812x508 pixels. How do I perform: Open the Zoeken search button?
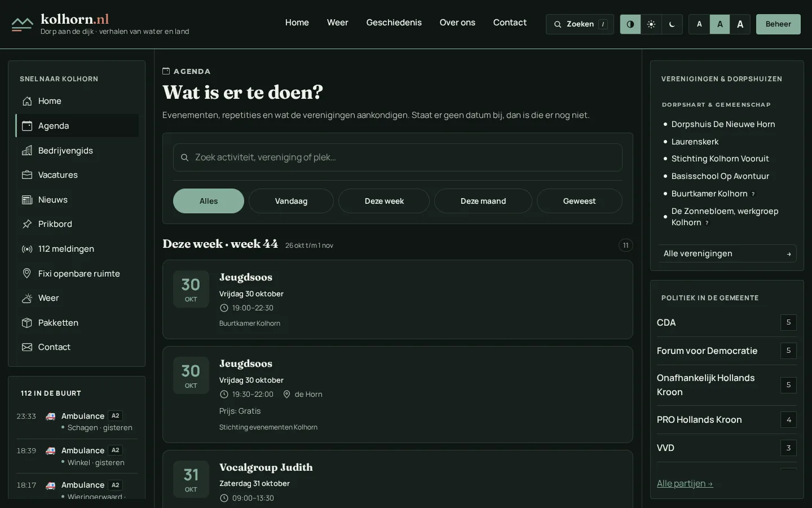[x=580, y=24]
